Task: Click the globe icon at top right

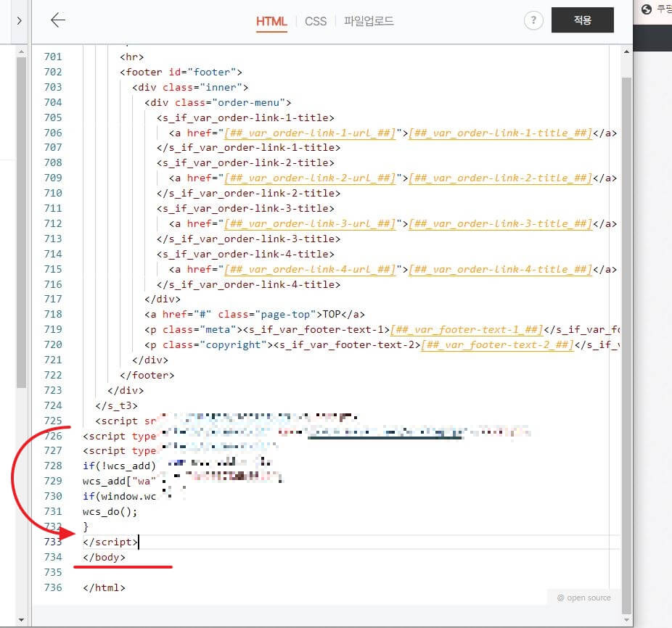Action: tap(647, 9)
